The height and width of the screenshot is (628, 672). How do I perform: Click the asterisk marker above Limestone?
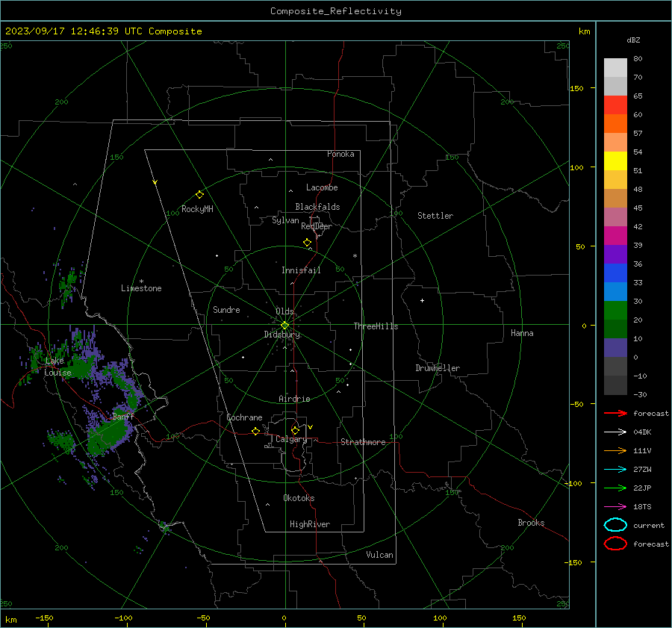141,282
